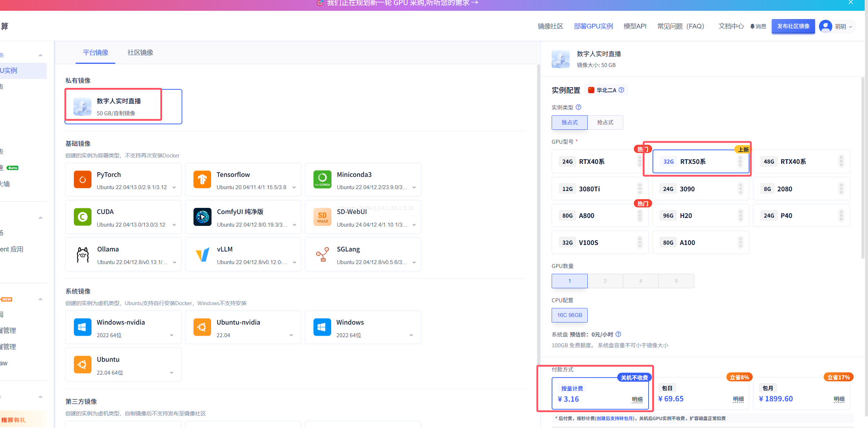This screenshot has width=868, height=428.
Task: Click the Miniconda3 image icon
Action: pos(322,179)
